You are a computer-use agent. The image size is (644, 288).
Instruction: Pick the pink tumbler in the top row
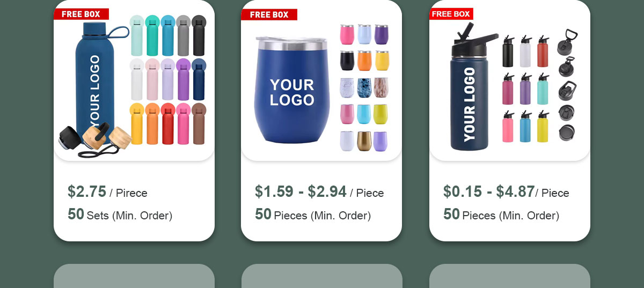347,34
